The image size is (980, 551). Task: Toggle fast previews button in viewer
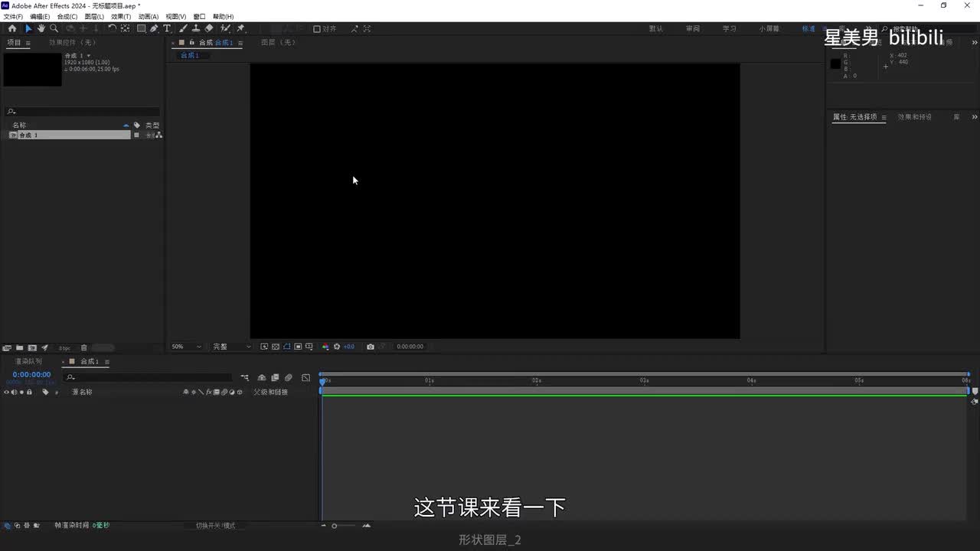(x=264, y=347)
